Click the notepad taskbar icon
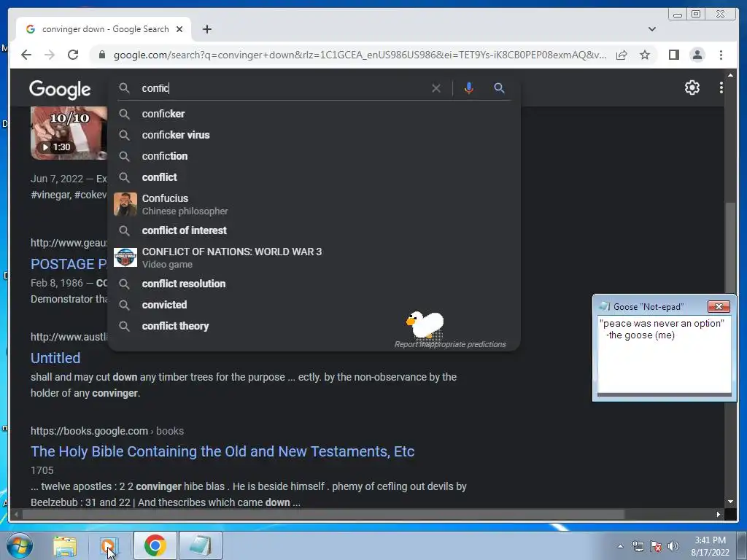This screenshot has height=560, width=747. [x=200, y=545]
